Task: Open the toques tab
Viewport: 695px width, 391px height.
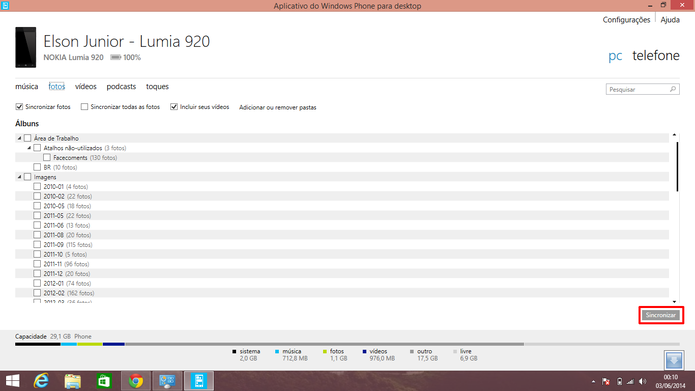Action: click(x=157, y=86)
